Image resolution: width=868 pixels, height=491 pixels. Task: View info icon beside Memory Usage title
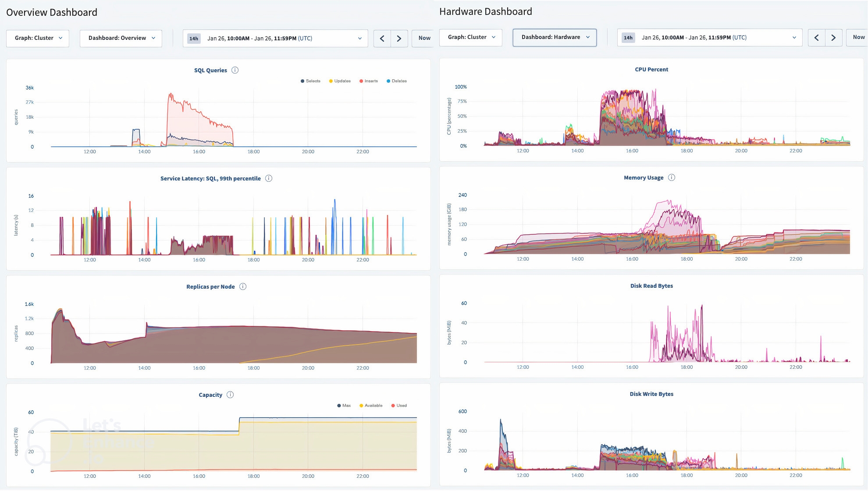[x=672, y=177]
